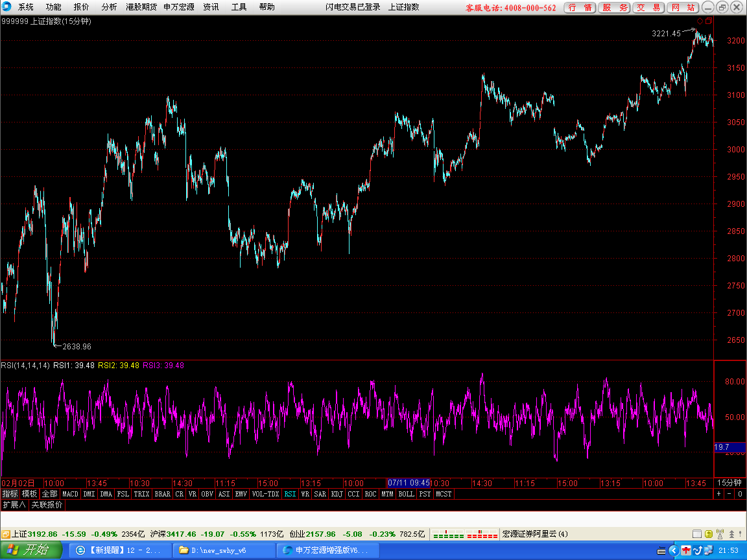
Task: Click the small pin icon in status bar
Action: [x=741, y=534]
